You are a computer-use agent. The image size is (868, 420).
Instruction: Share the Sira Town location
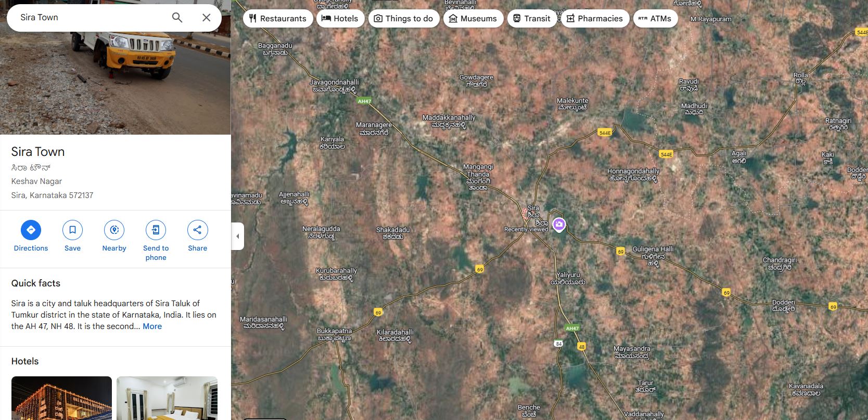197,230
